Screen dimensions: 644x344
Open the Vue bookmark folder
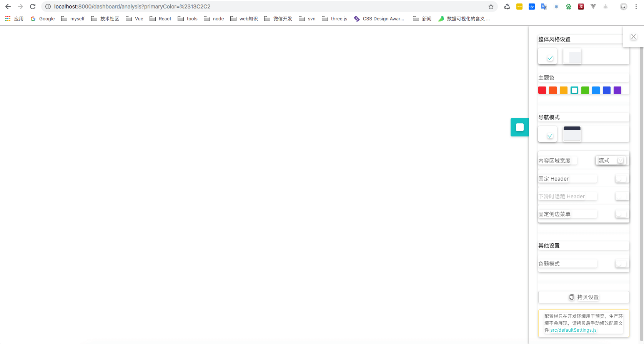pyautogui.click(x=135, y=18)
